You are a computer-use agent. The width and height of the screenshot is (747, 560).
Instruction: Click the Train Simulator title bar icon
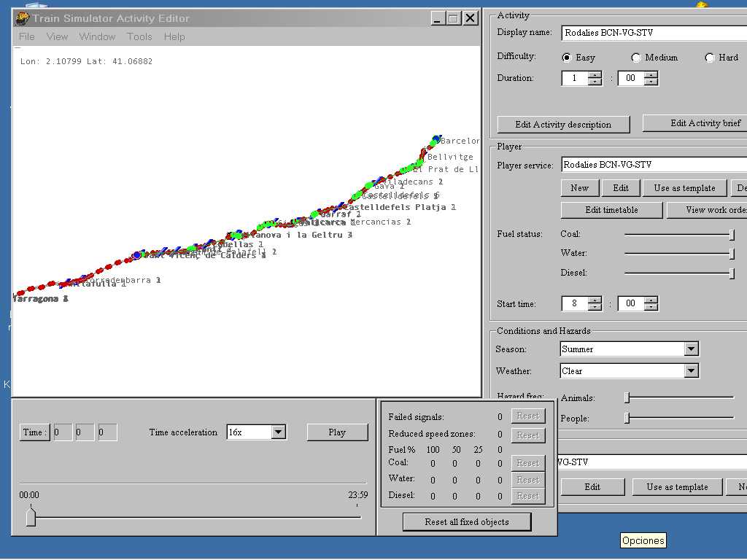click(x=23, y=18)
